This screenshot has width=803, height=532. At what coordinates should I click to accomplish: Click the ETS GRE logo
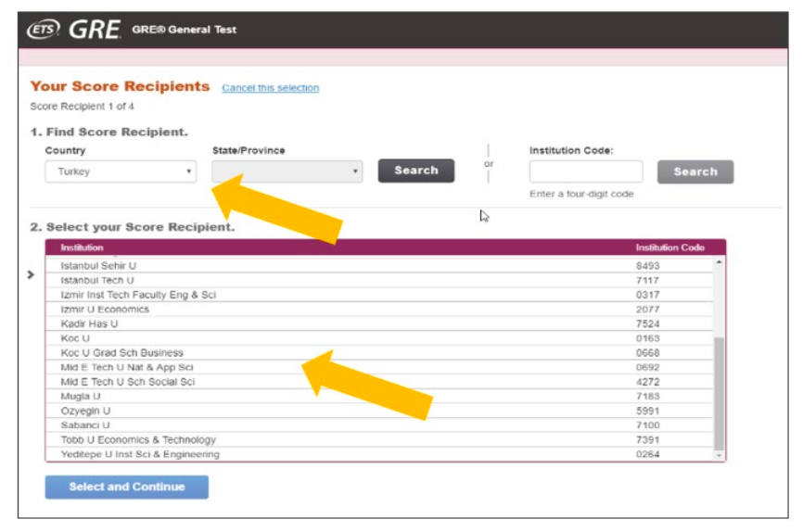(x=74, y=30)
